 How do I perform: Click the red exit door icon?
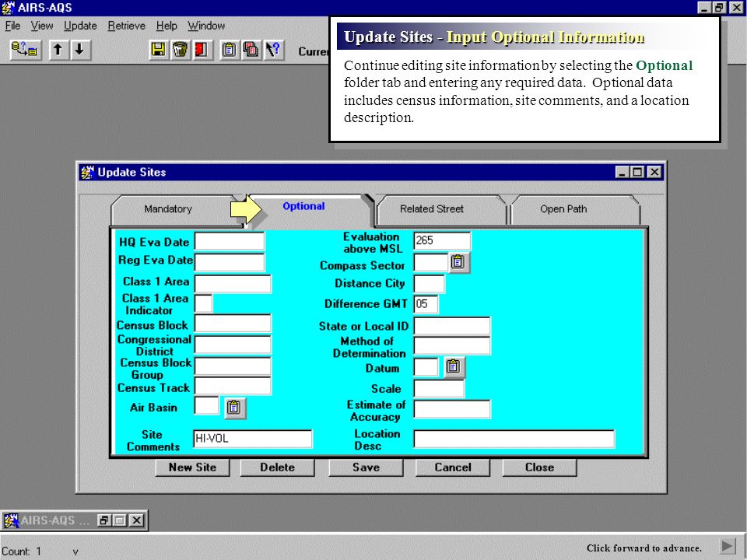202,50
